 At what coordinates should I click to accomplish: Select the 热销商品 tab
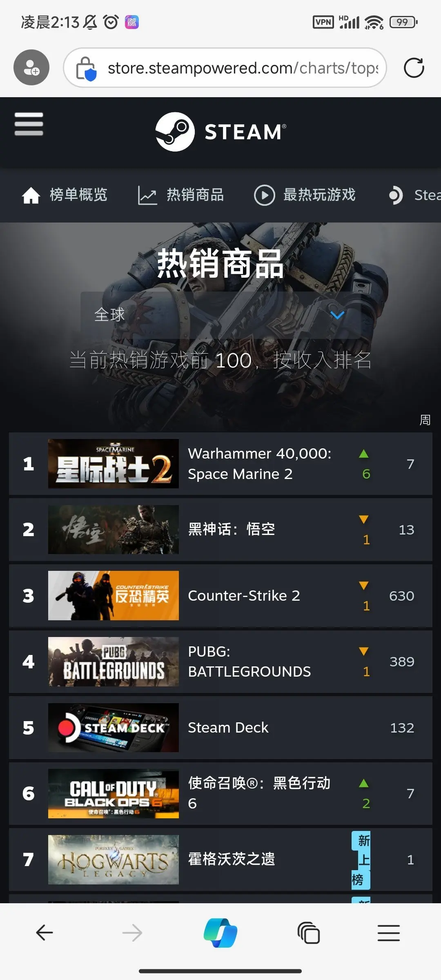(181, 195)
